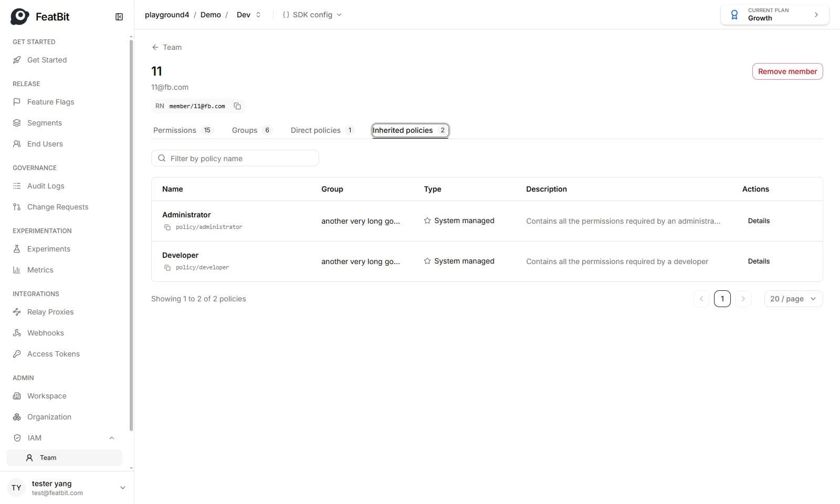This screenshot has width=840, height=504.
Task: Open the 20 / page size dropdown
Action: 793,299
